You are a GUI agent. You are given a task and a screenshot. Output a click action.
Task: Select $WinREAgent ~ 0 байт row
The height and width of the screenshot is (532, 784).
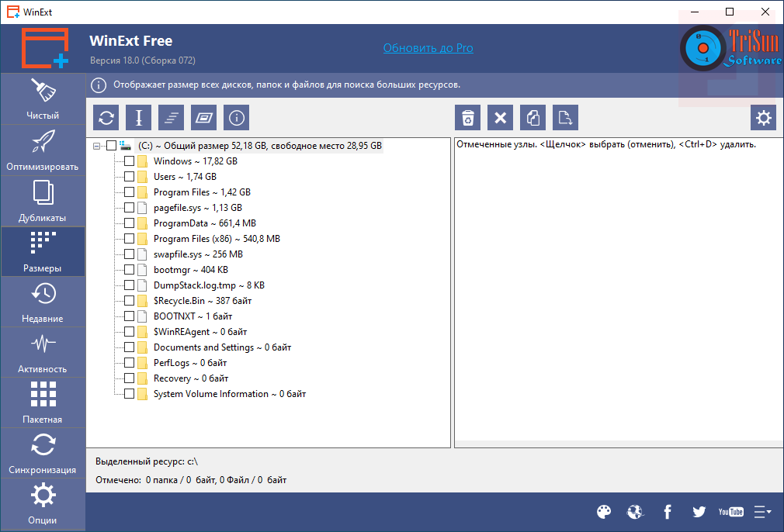click(200, 332)
